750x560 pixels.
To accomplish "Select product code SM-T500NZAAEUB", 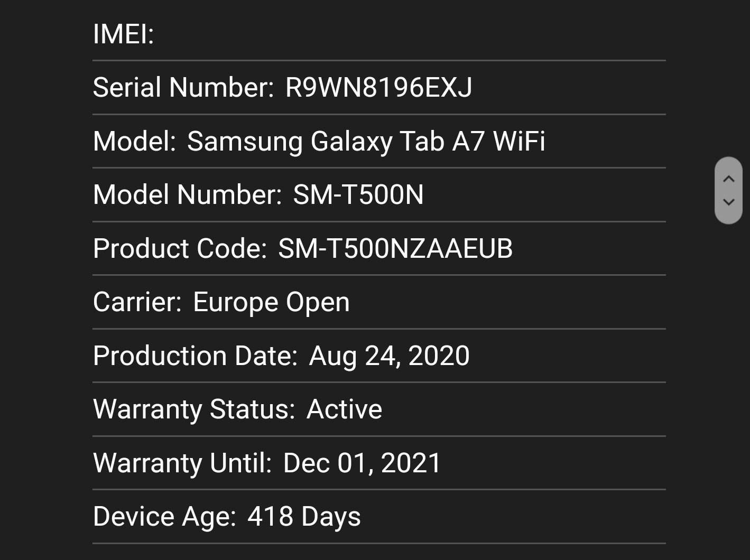I will point(395,249).
